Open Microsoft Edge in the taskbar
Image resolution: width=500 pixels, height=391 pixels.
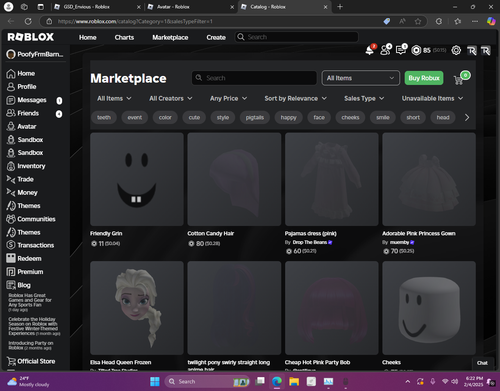(x=276, y=381)
